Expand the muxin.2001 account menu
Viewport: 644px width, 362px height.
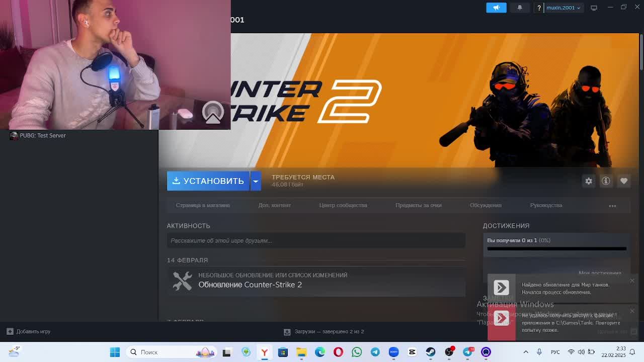point(563,8)
